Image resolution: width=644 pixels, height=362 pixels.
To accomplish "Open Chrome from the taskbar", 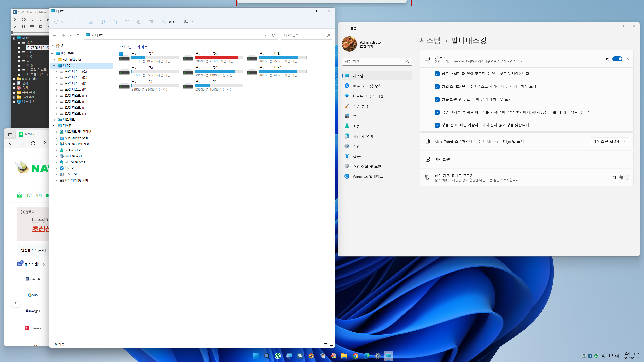I will pyautogui.click(x=355, y=356).
